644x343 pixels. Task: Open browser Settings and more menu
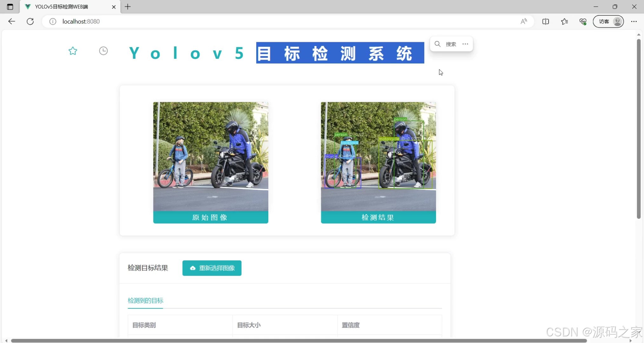[634, 21]
